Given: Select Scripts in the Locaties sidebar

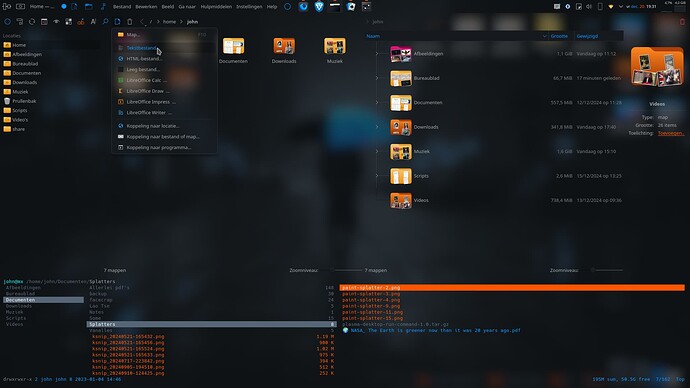Looking at the screenshot, I should point(19,110).
